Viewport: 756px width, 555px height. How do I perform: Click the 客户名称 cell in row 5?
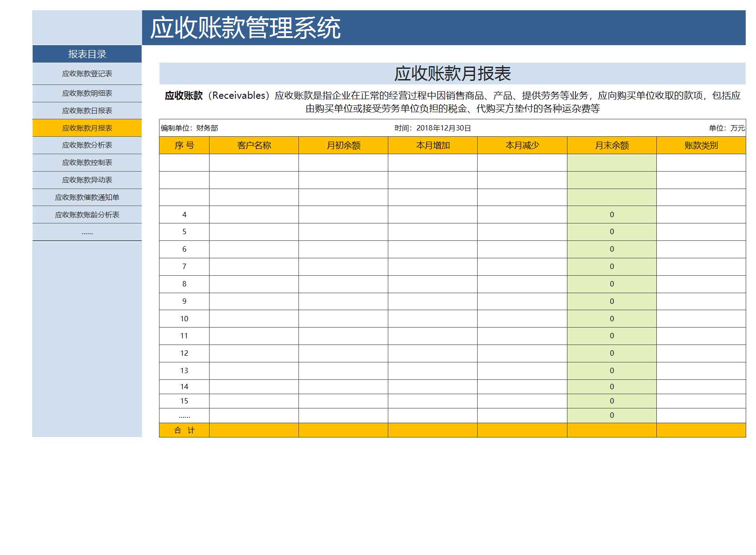click(x=254, y=232)
